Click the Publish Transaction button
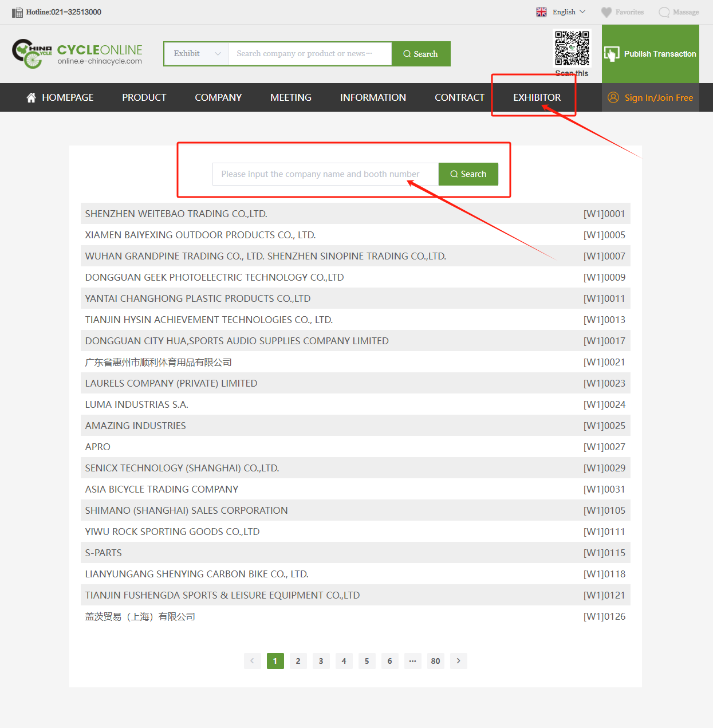This screenshot has width=713, height=728. tap(651, 54)
